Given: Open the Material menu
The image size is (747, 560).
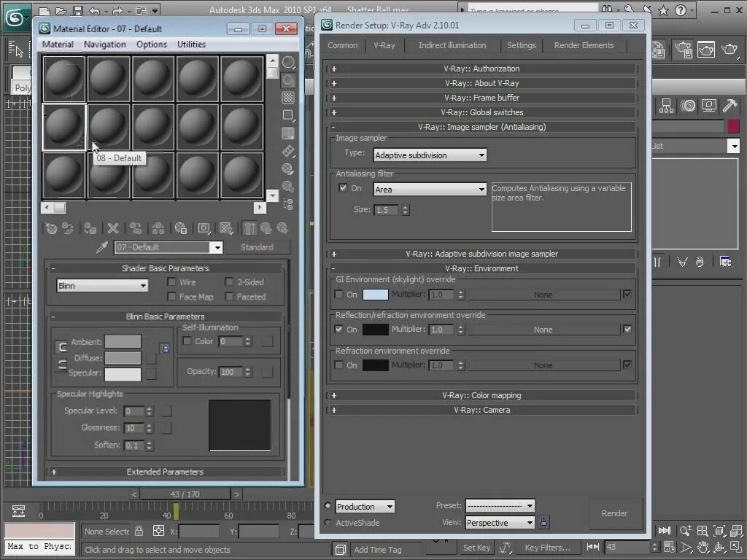Looking at the screenshot, I should tap(58, 44).
